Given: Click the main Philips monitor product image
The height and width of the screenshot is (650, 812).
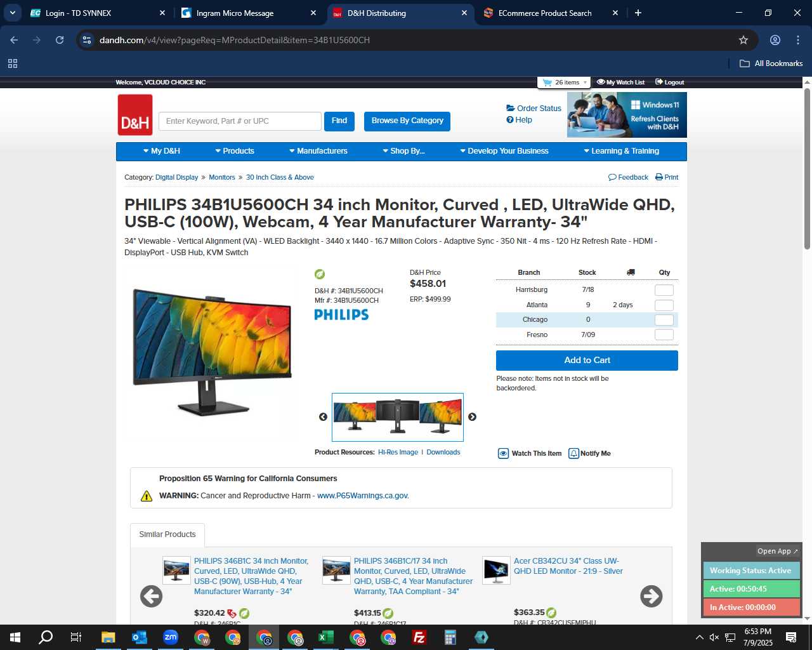Looking at the screenshot, I should pos(212,353).
